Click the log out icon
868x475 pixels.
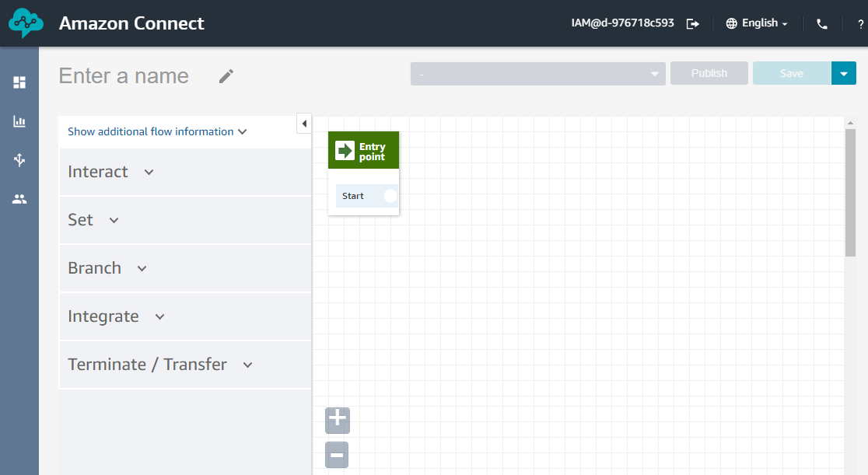(692, 24)
